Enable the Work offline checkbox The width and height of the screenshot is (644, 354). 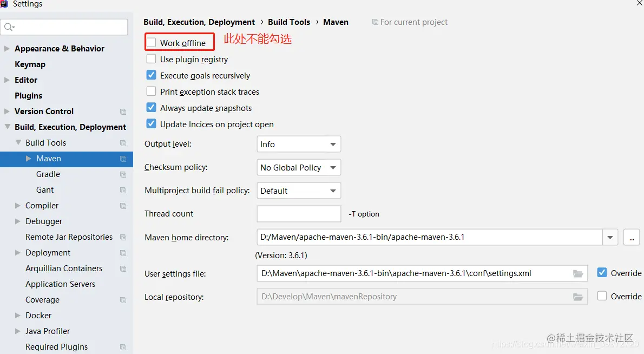click(152, 43)
